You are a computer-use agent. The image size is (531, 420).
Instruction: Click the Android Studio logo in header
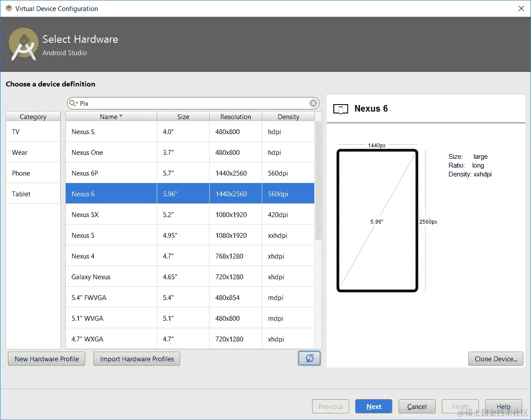pos(23,44)
